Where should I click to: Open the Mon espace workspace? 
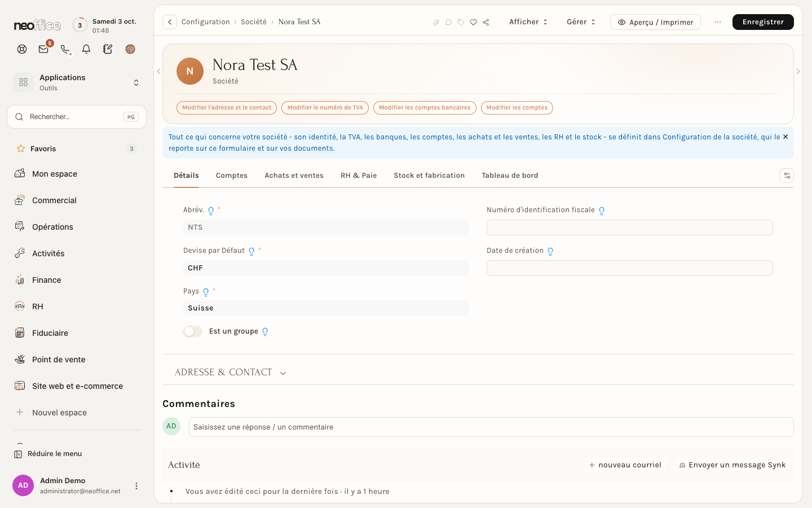(x=76, y=174)
